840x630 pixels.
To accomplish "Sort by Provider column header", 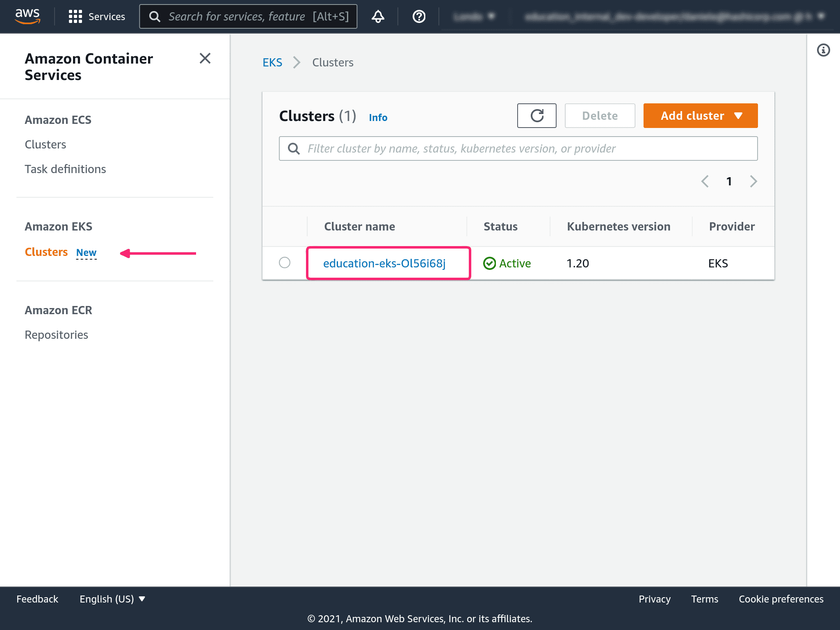I will pos(732,226).
